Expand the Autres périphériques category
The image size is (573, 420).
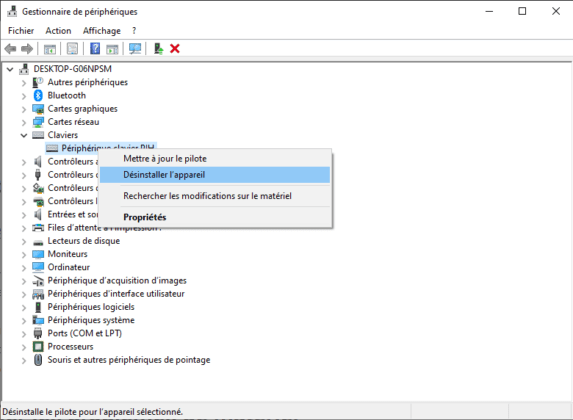coord(24,83)
